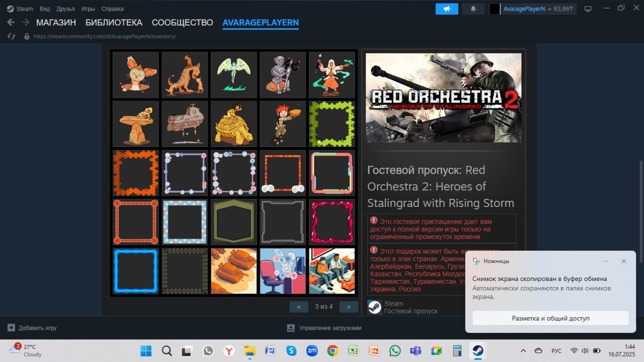644x362 pixels.
Task: Select the orange tanks background item
Action: coord(234,270)
